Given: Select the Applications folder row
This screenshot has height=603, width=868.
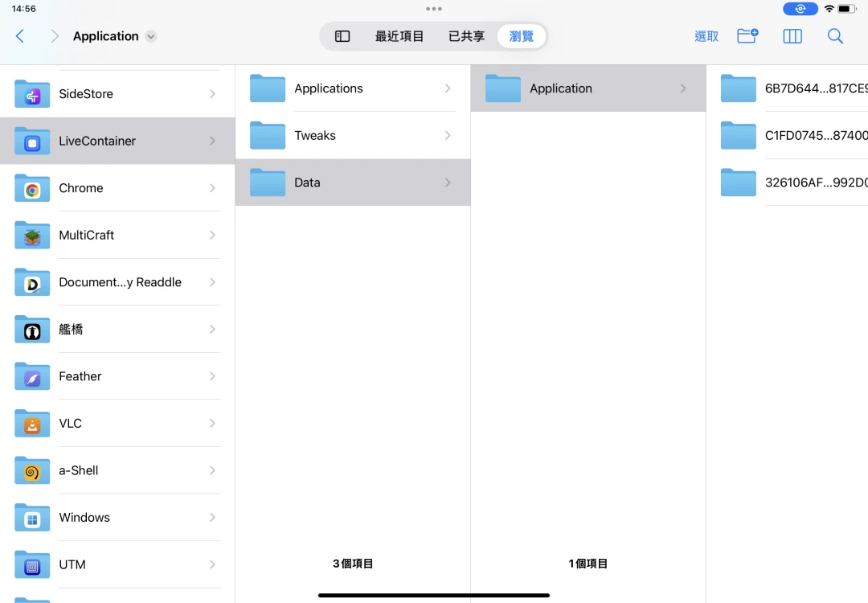Looking at the screenshot, I should [x=352, y=88].
